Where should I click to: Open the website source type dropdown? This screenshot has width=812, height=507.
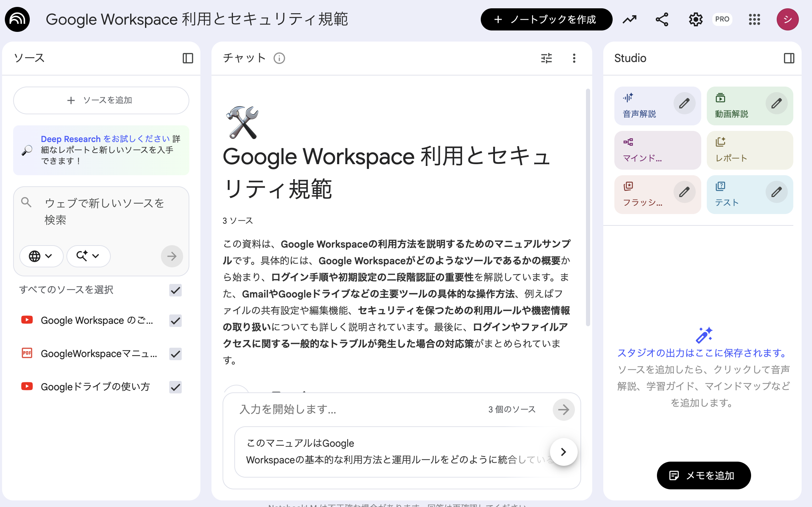(41, 256)
